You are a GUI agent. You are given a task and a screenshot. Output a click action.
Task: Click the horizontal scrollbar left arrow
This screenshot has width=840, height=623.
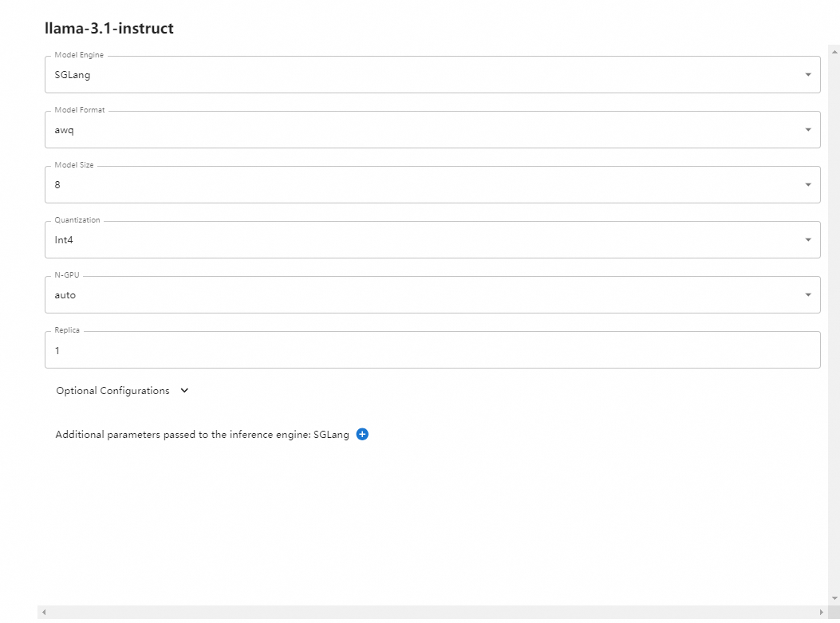point(44,612)
